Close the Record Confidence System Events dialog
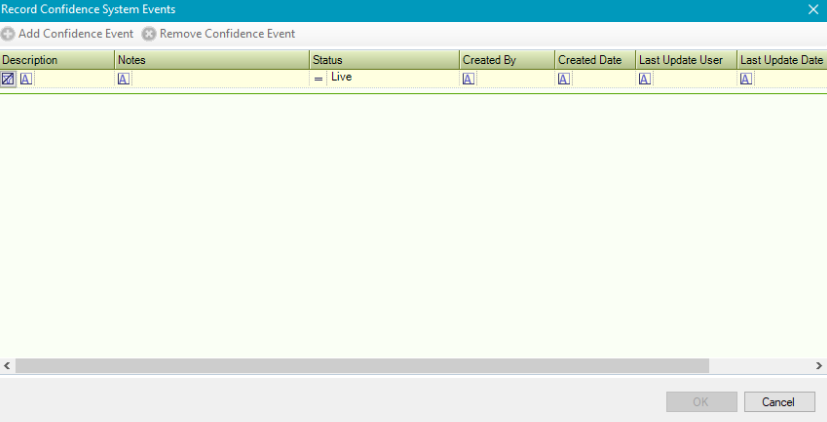Viewport: 827px width, 422px height. pyautogui.click(x=813, y=9)
